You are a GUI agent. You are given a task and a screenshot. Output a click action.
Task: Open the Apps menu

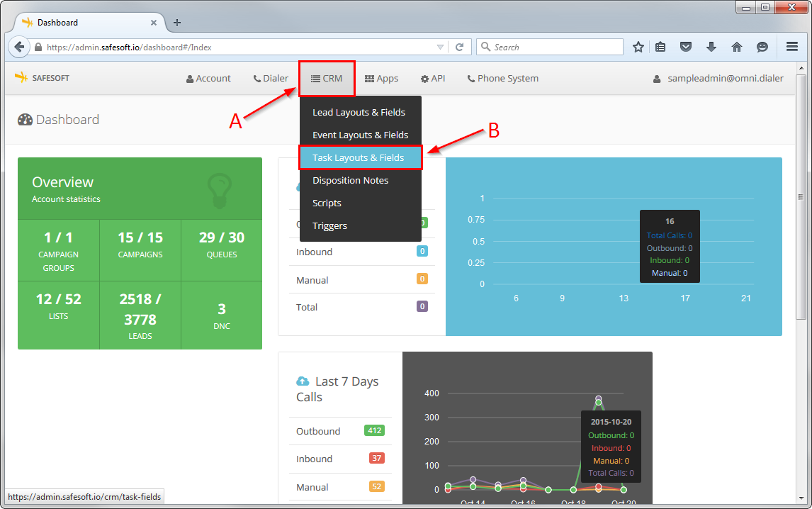[382, 78]
